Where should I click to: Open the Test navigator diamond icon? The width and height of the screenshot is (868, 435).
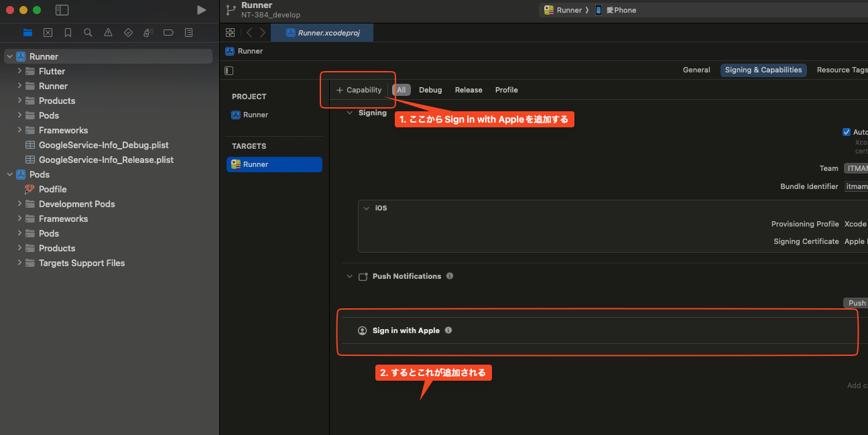(x=128, y=32)
